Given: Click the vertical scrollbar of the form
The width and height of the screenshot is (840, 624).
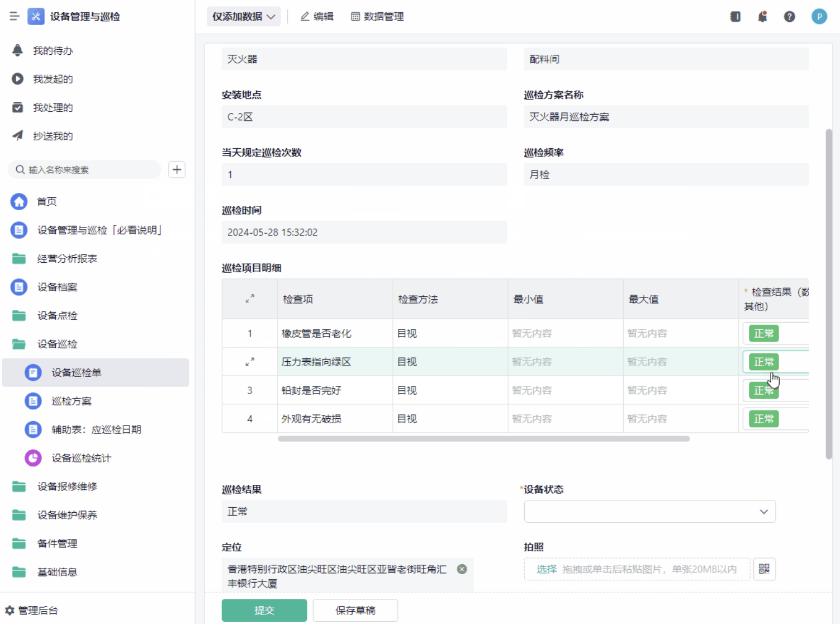Looking at the screenshot, I should point(829,294).
